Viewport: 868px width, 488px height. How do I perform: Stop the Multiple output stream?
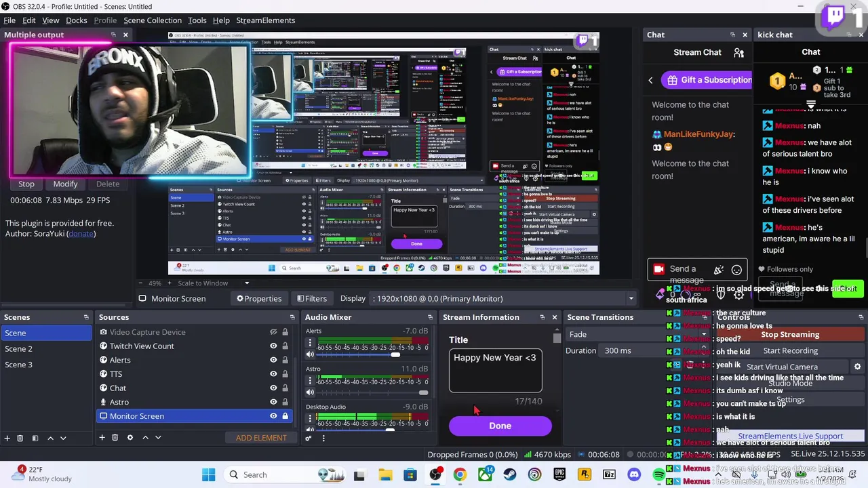(26, 184)
